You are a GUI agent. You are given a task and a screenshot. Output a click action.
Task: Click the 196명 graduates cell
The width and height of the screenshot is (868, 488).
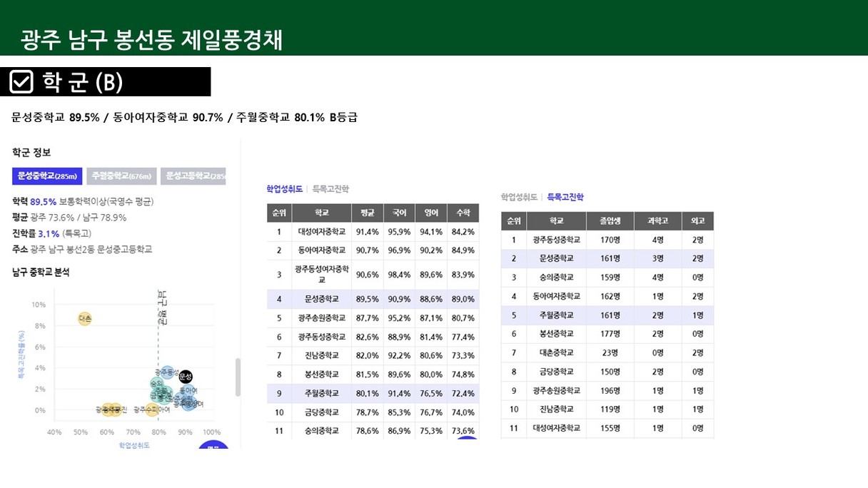point(610,391)
